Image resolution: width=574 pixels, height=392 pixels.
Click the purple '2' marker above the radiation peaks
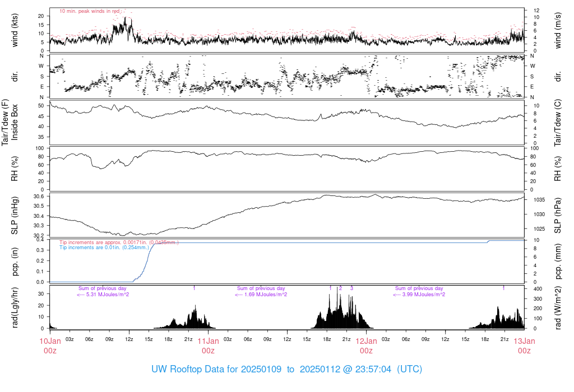click(x=340, y=288)
